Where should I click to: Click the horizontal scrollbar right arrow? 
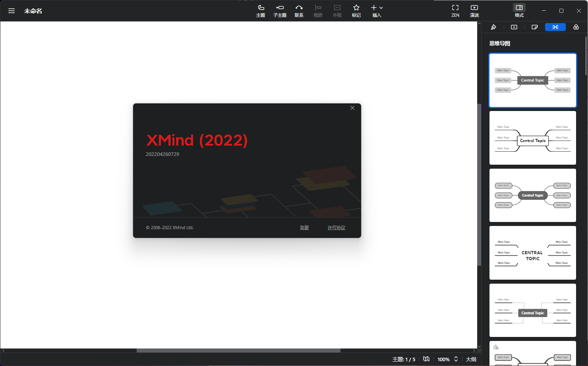pyautogui.click(x=474, y=350)
